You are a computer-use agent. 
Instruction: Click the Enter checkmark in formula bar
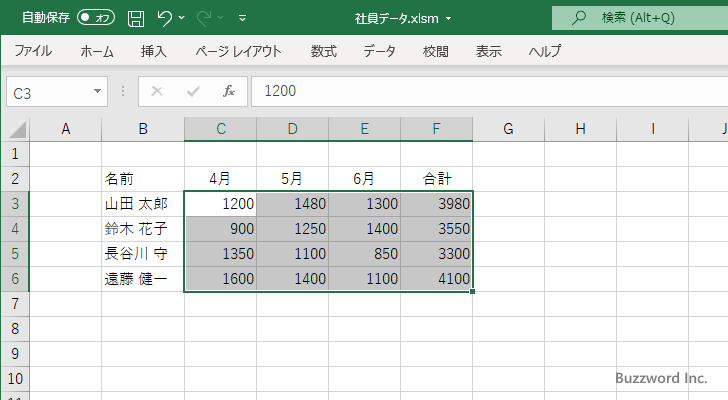tap(193, 91)
